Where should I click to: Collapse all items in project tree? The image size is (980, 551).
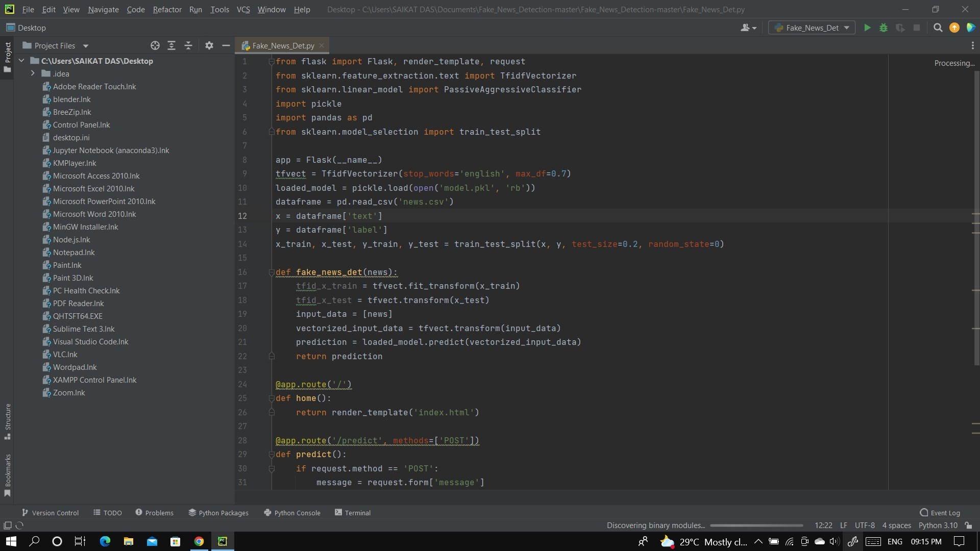coord(188,46)
